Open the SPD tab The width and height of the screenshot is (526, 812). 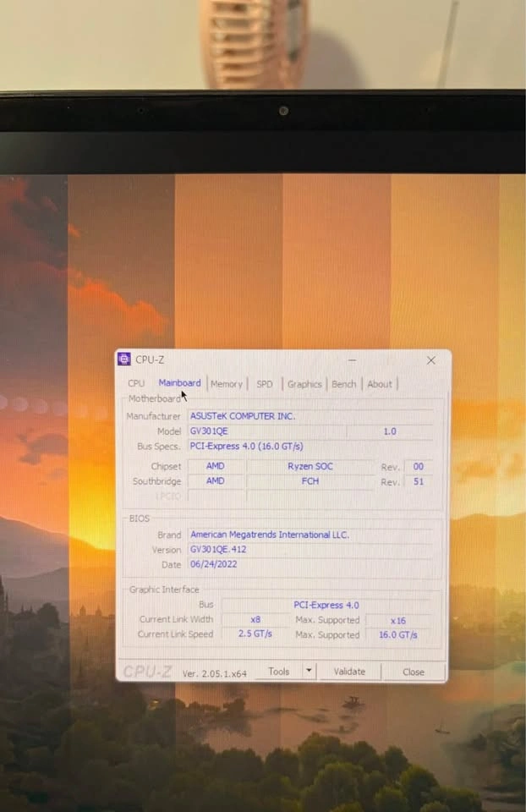click(265, 384)
